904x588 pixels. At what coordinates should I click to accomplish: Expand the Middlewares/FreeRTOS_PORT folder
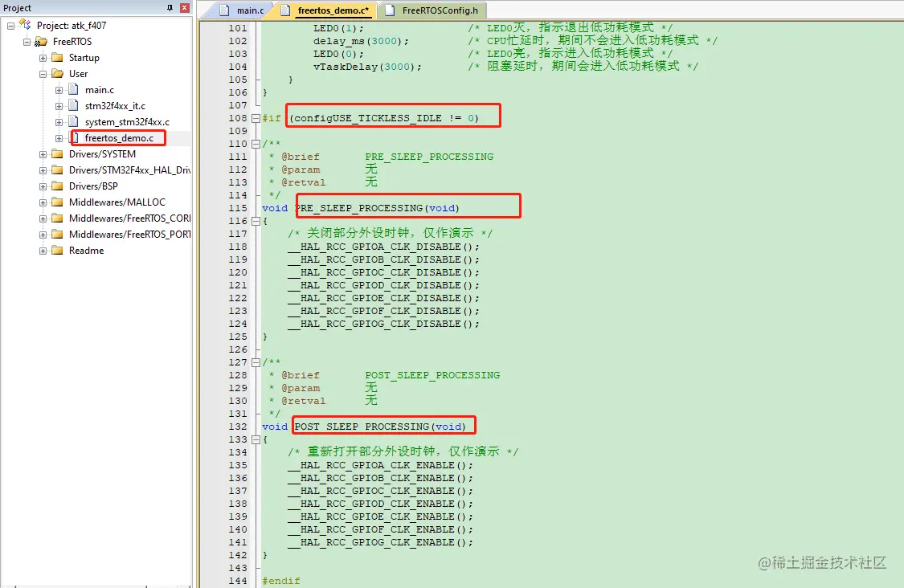tap(43, 235)
